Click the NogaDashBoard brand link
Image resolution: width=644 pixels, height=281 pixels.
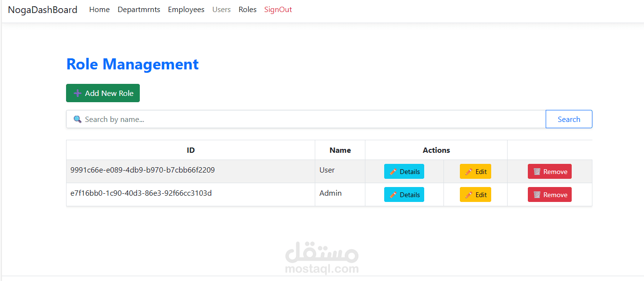(x=42, y=10)
